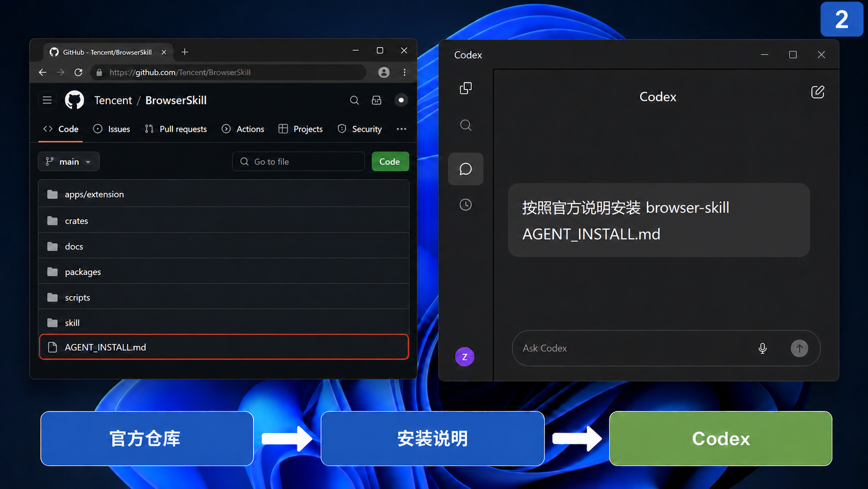This screenshot has width=868, height=489.
Task: Click the Codex sidebar search icon
Action: coord(466,125)
